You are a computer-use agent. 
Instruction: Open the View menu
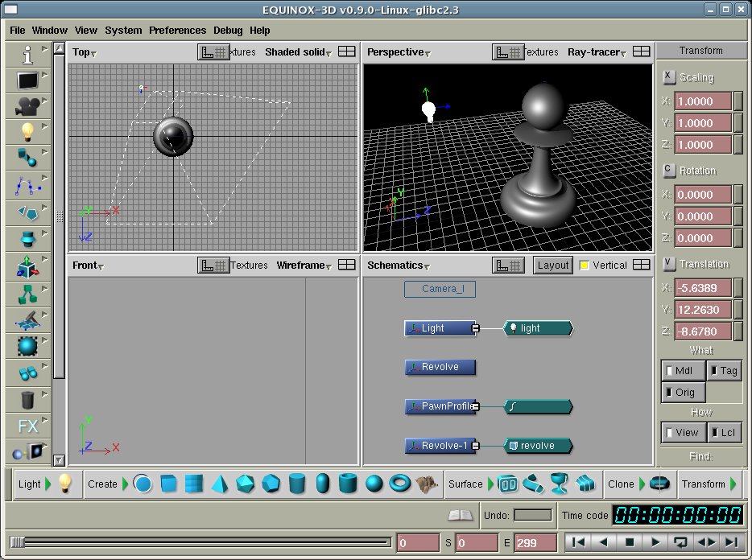(x=86, y=31)
